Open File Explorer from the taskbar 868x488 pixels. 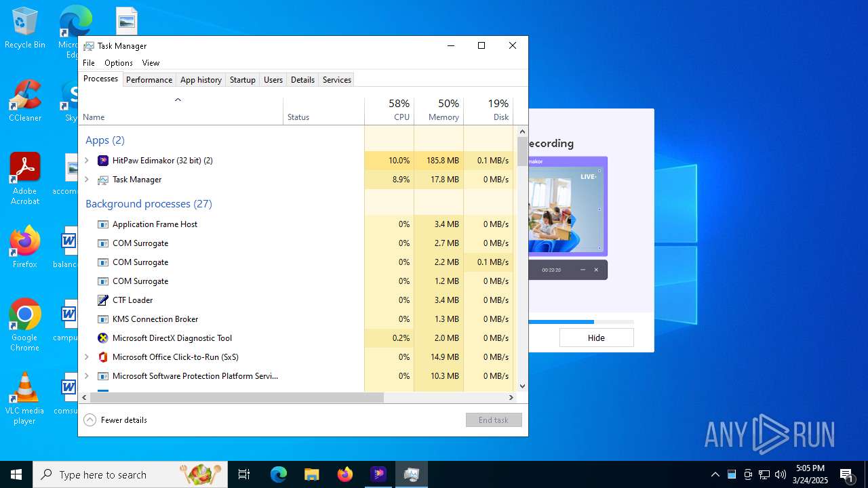pyautogui.click(x=311, y=474)
